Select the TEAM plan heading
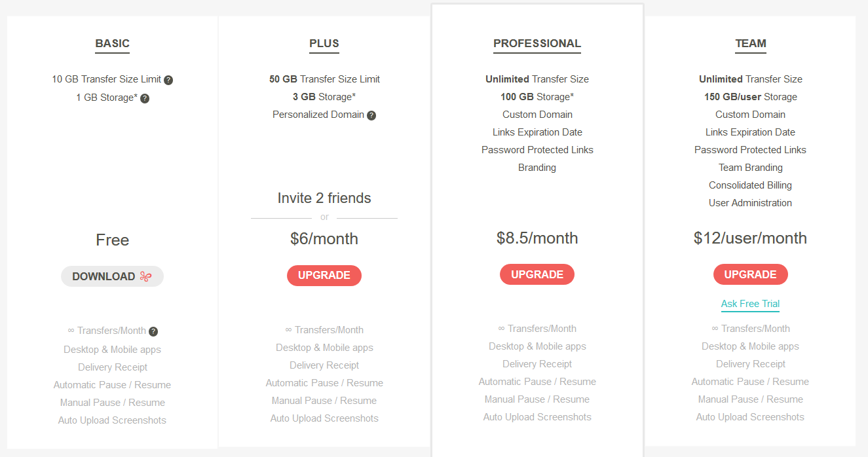868x457 pixels. (x=751, y=44)
